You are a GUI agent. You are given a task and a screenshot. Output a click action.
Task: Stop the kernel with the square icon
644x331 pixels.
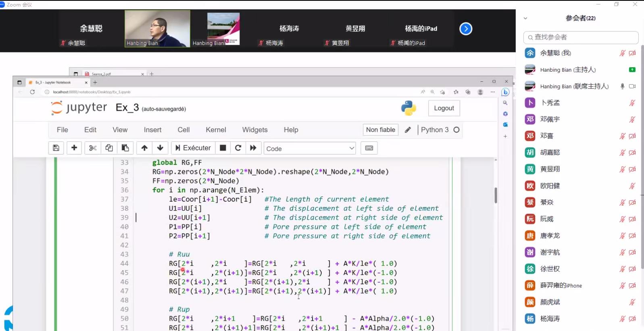coord(223,148)
